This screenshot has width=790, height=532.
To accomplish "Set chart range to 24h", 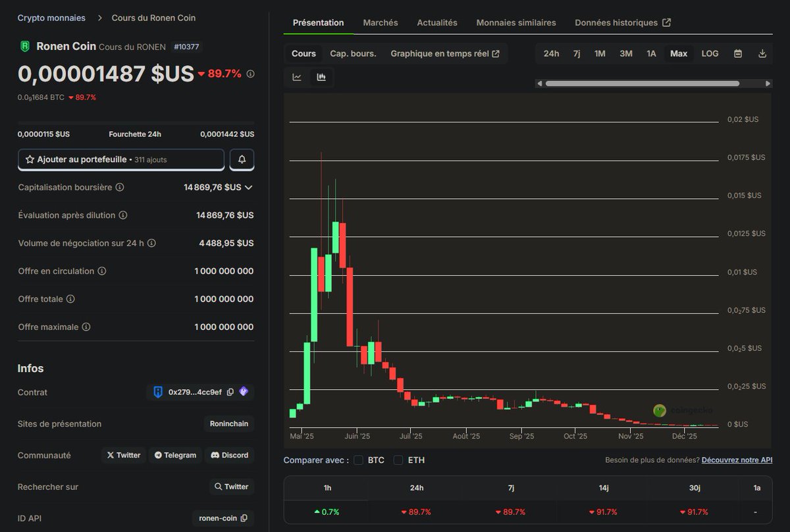I will click(551, 53).
